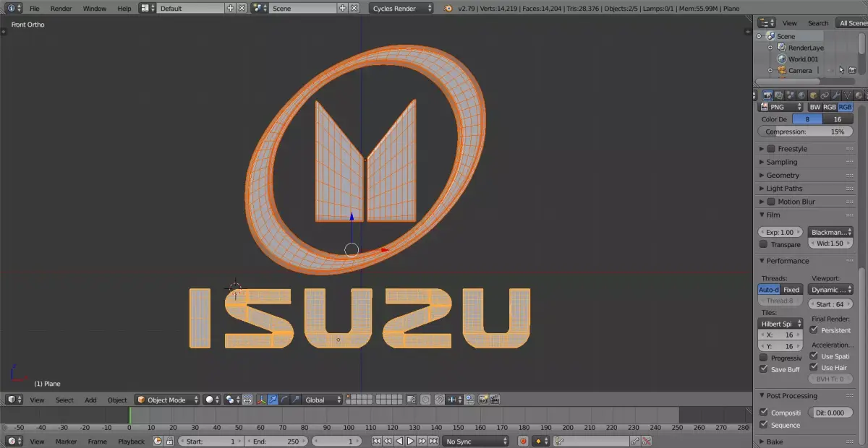Toggle the snap magnet icon
Screen dimensions: 868x448
pyautogui.click(x=439, y=400)
